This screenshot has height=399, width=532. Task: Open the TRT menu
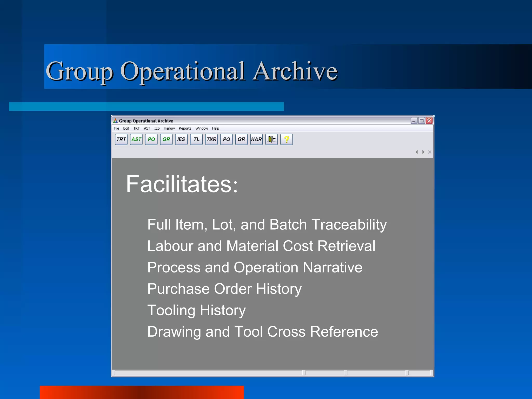(x=136, y=128)
